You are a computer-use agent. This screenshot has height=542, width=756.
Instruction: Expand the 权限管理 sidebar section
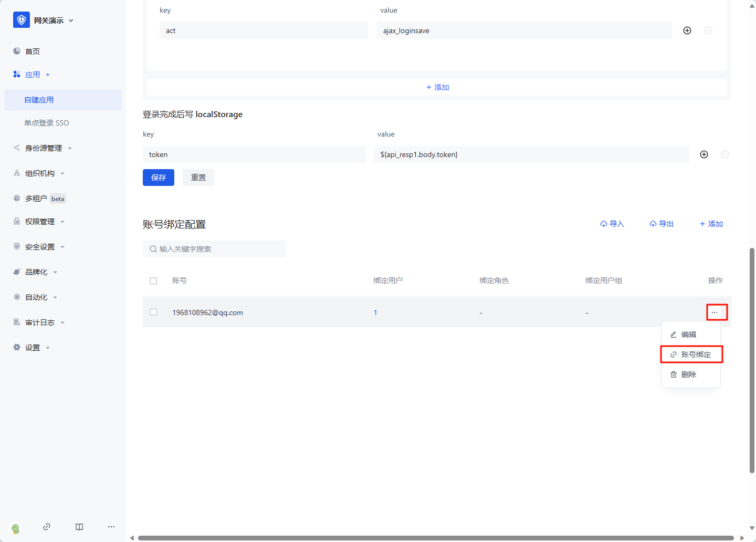point(40,222)
